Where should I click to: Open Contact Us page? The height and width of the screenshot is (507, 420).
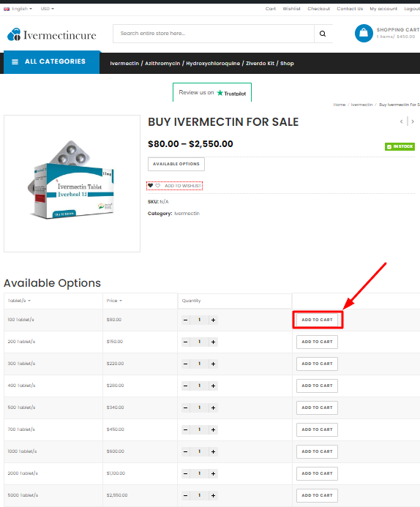(350, 9)
